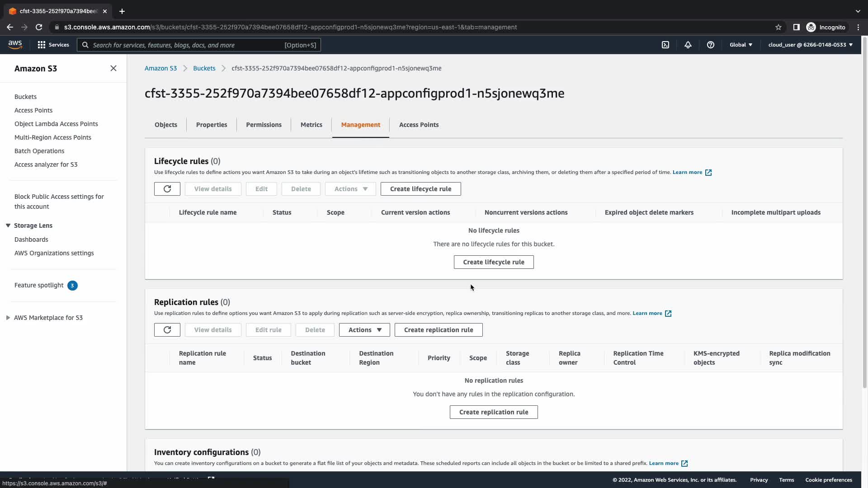This screenshot has height=488, width=868.
Task: Switch to the Permissions tab
Action: [264, 125]
